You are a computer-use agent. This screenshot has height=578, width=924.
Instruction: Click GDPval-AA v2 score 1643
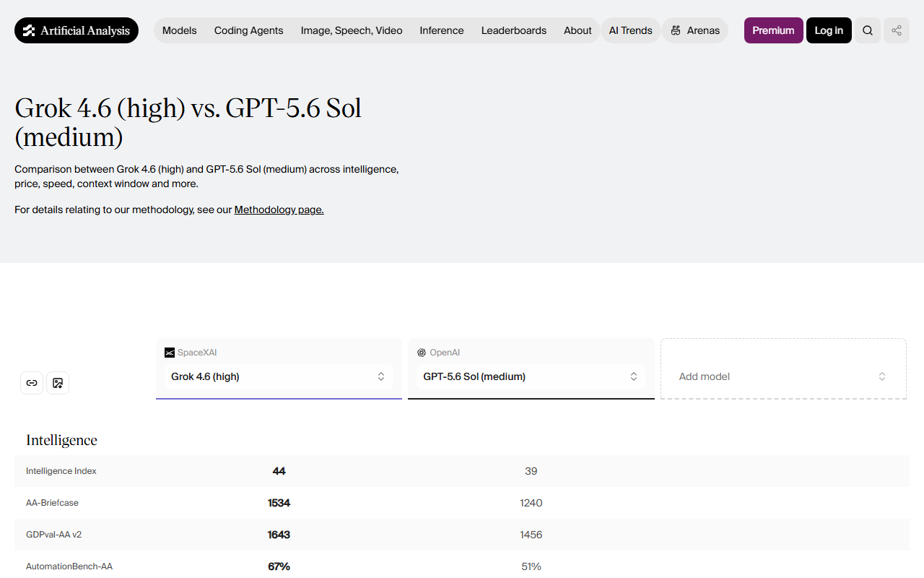(x=279, y=535)
